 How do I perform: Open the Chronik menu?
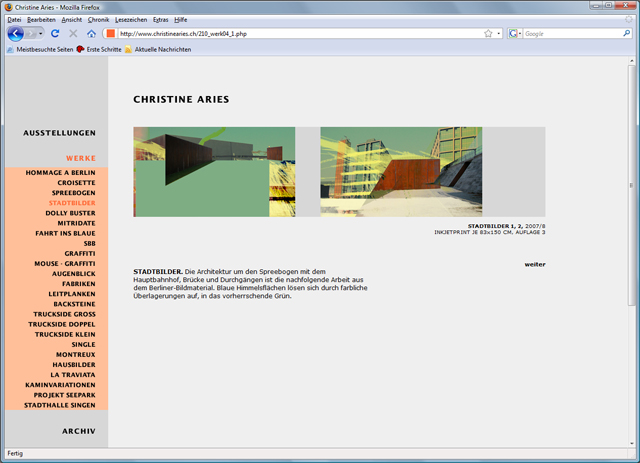98,19
